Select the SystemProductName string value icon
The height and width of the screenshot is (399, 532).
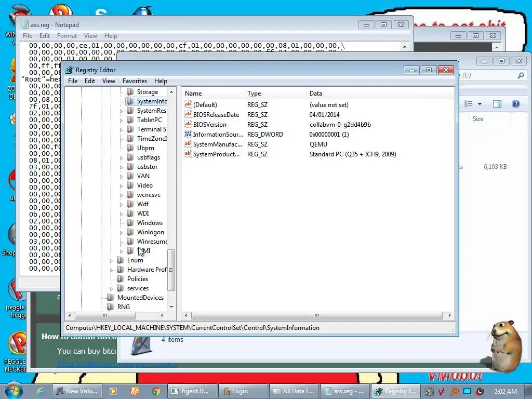(x=188, y=154)
